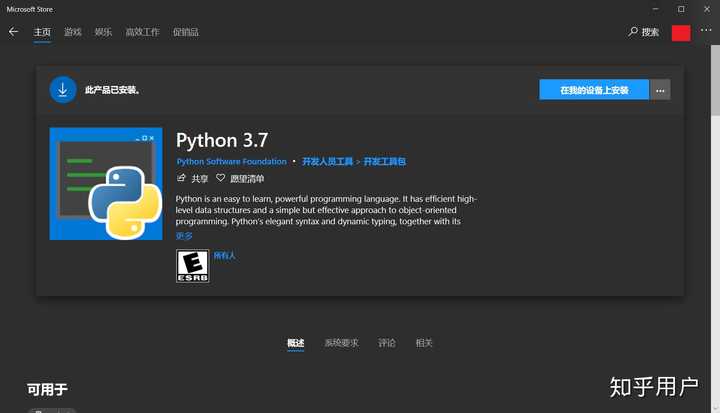Screen dimensions: 720x413
Task: Select the 相关 related tab
Action: [x=424, y=343]
